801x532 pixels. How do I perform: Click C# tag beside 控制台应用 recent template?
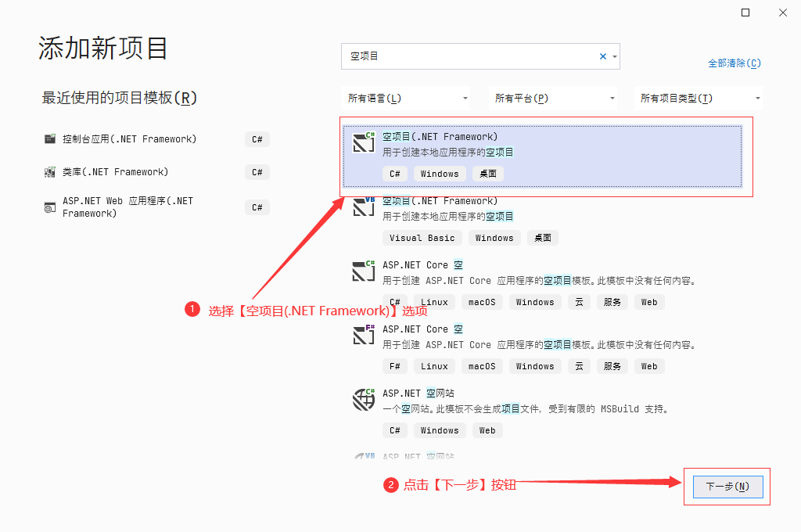click(x=257, y=139)
